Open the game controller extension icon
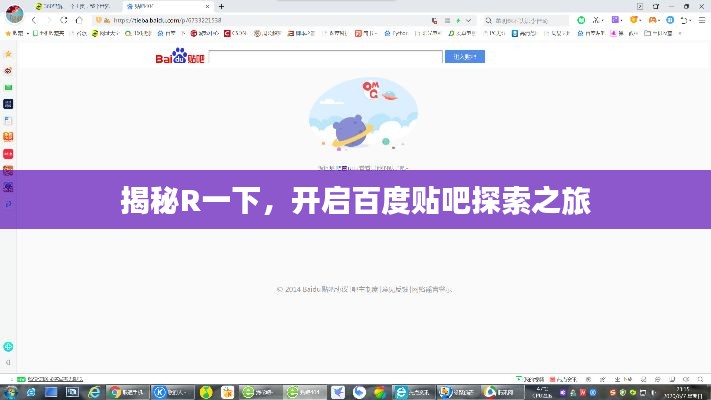Viewport: 711px width, 400px height. point(652,20)
